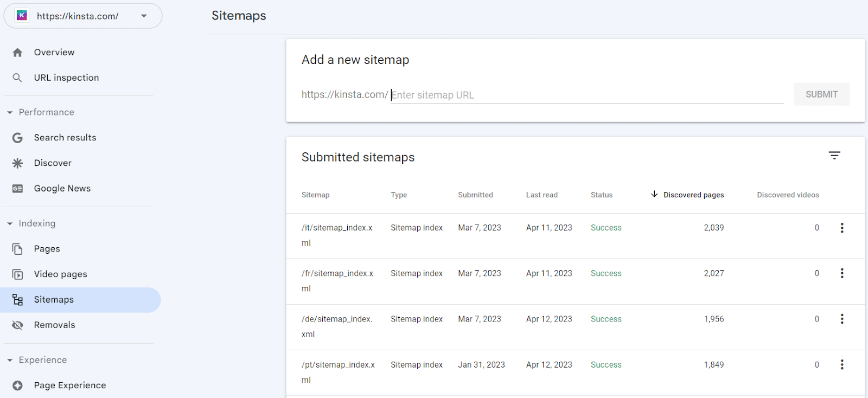Open more options for /it/sitemap_index.xml row
Screen dimensions: 868x398
(842, 228)
